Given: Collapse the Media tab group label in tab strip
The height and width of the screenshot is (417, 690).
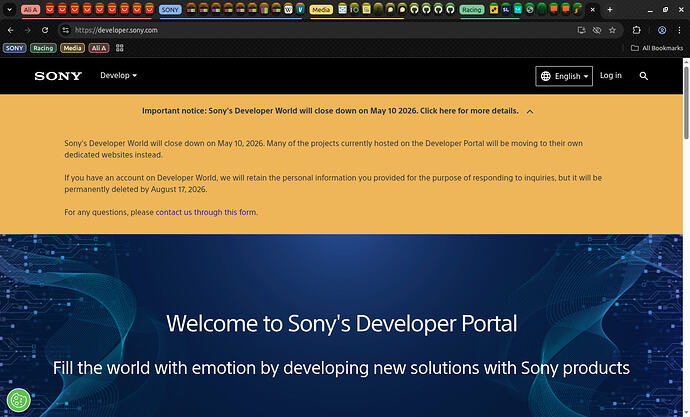Looking at the screenshot, I should coord(321,10).
